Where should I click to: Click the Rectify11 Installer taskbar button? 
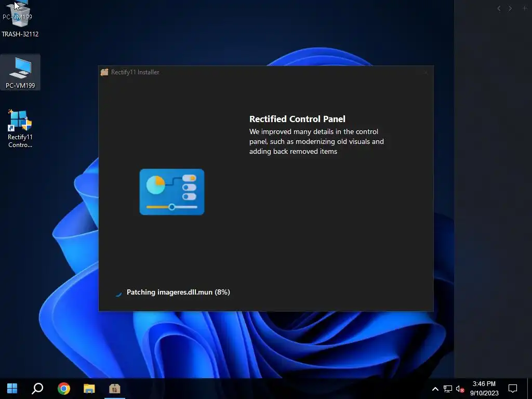click(115, 389)
